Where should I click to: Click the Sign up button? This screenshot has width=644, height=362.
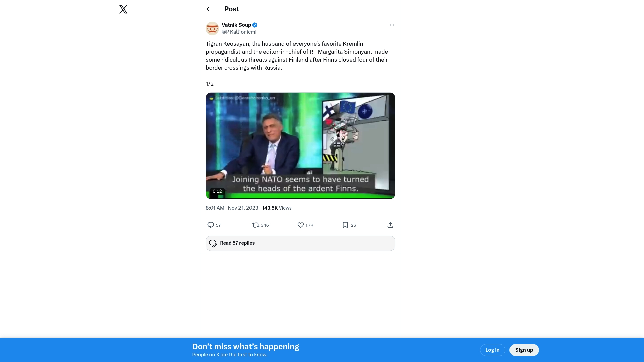tap(524, 350)
